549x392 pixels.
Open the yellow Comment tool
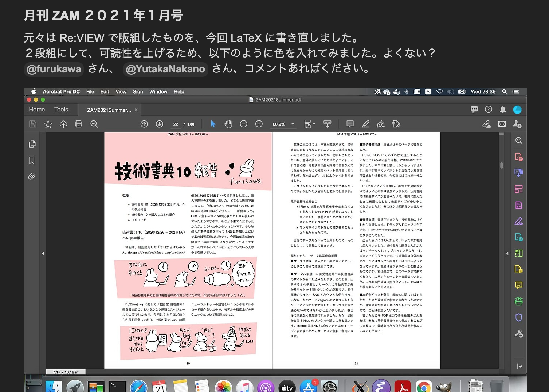(x=519, y=285)
